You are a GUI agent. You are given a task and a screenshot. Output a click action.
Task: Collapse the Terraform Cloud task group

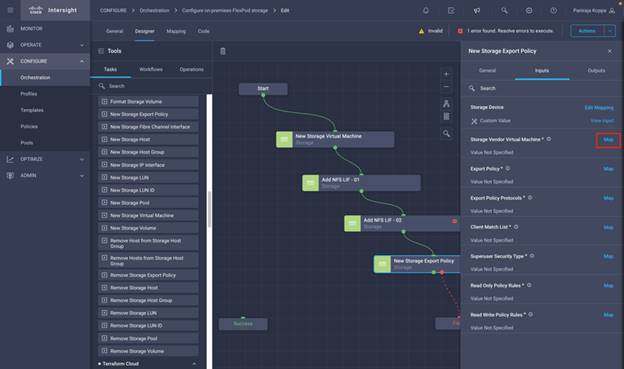pos(194,364)
